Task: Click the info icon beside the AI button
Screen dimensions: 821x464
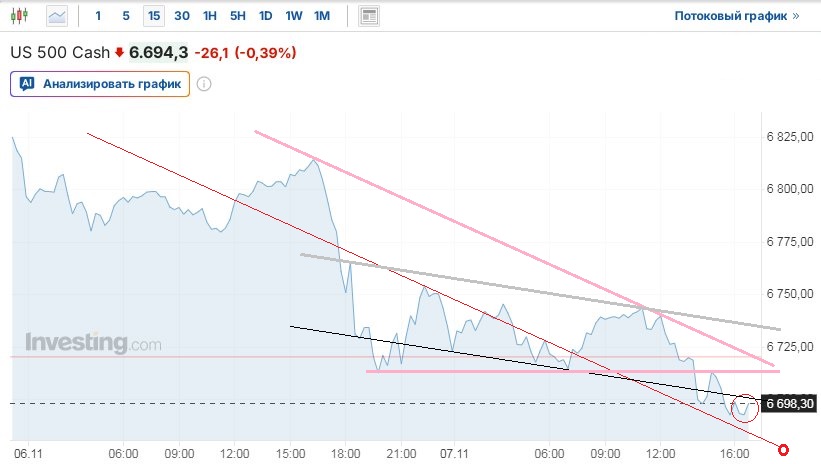Action: (x=204, y=84)
